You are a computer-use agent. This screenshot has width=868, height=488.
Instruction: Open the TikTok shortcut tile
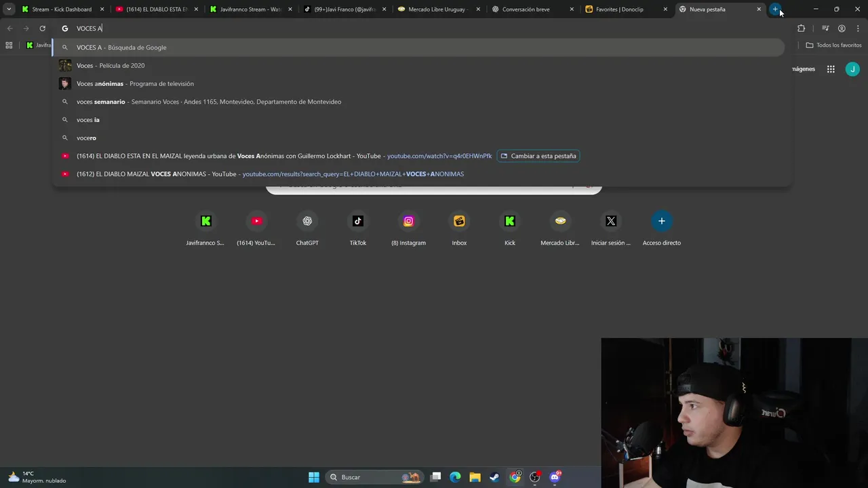[358, 229]
